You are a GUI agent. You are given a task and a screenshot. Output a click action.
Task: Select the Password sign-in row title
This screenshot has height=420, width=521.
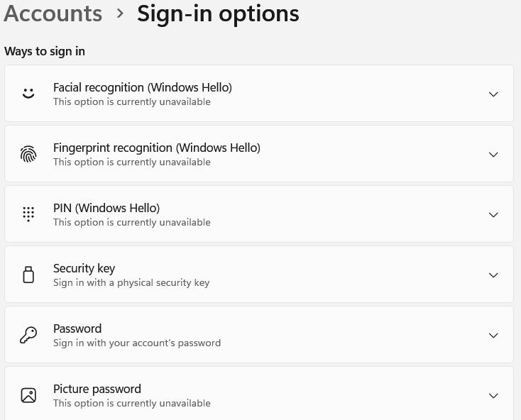click(x=77, y=328)
